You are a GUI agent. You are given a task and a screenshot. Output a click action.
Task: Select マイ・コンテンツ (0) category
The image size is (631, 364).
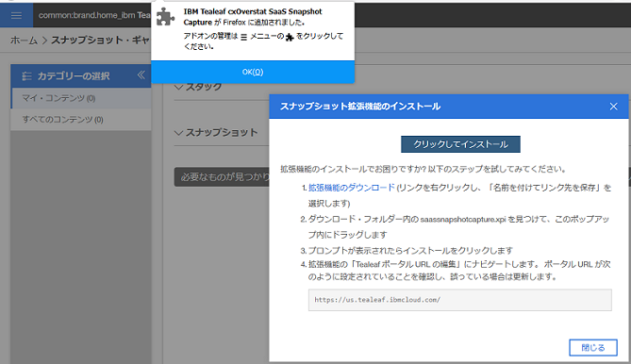[81, 98]
